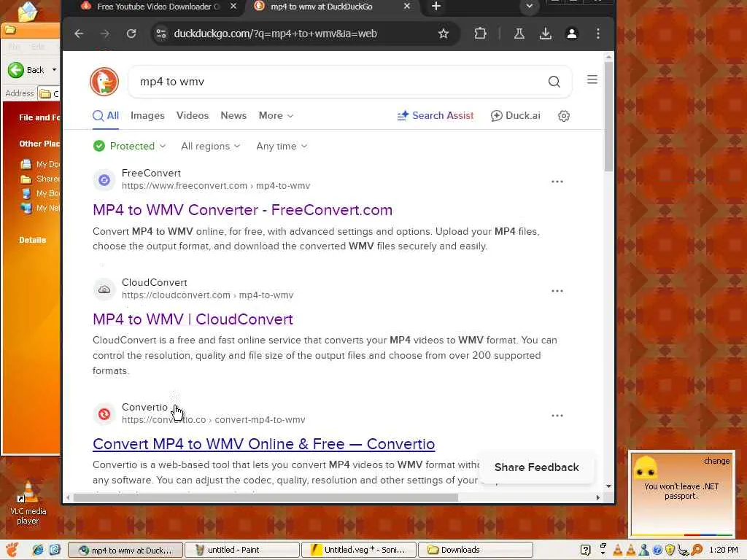Launch Internet Explorer from quick launch
Screen dimensions: 747x560
(38, 550)
